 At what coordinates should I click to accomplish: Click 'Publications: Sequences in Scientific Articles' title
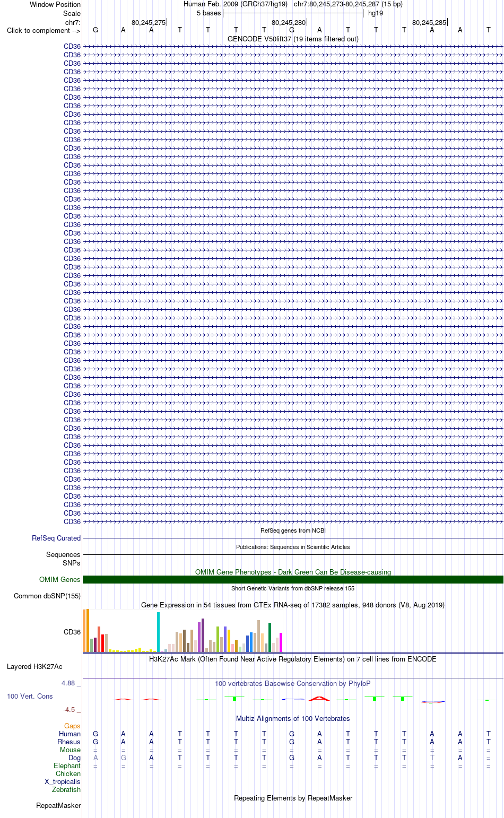293,547
